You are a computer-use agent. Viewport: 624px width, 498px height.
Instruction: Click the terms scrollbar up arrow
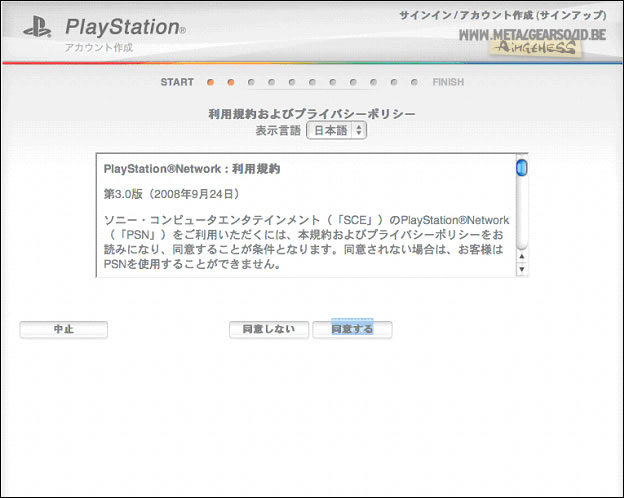coord(522,257)
